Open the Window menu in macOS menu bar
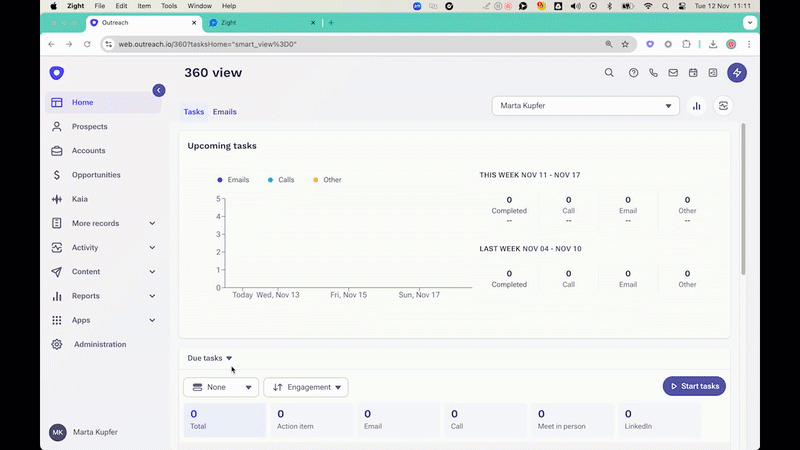Viewport: 800px width, 450px height. pyautogui.click(x=199, y=6)
